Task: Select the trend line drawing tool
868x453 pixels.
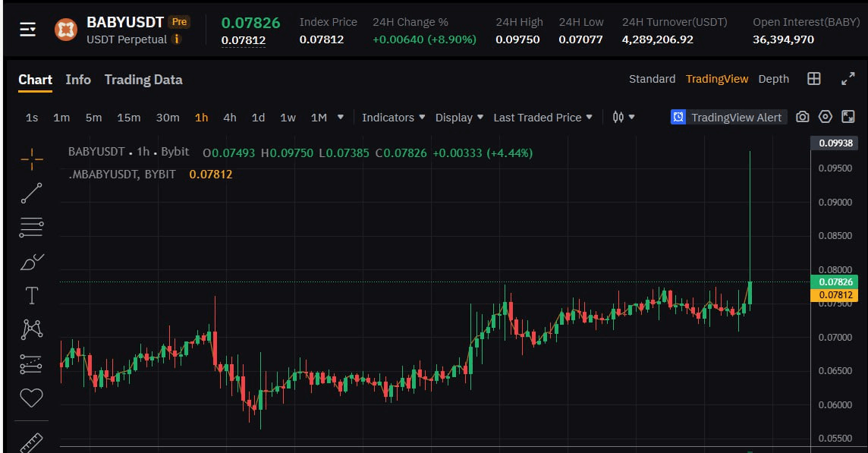Action: 31,192
